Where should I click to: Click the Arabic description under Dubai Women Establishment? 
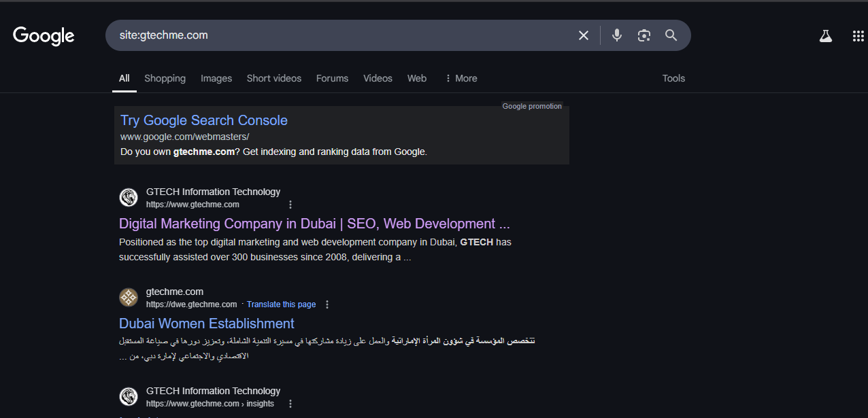pos(327,348)
